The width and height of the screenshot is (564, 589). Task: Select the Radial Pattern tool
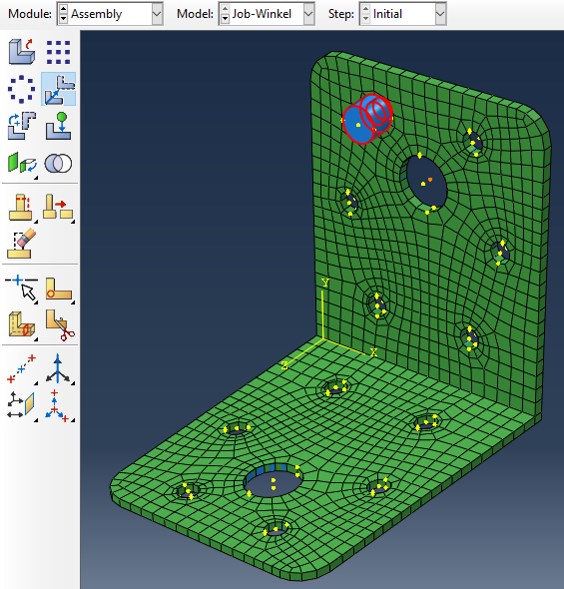(x=22, y=89)
